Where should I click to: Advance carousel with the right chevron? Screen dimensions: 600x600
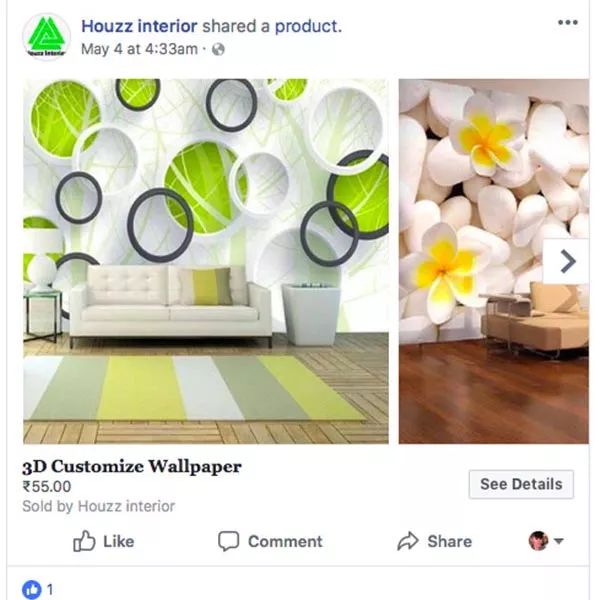pyautogui.click(x=567, y=261)
